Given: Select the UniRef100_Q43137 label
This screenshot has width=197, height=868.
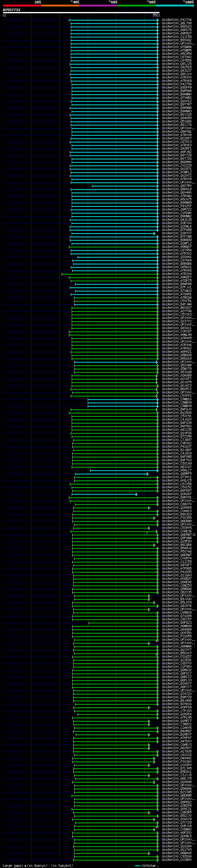Looking at the screenshot, I should [x=176, y=71].
